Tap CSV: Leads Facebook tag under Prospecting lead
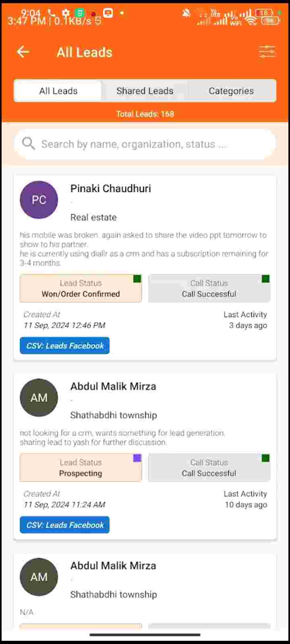This screenshot has height=644, width=290. pyautogui.click(x=65, y=525)
